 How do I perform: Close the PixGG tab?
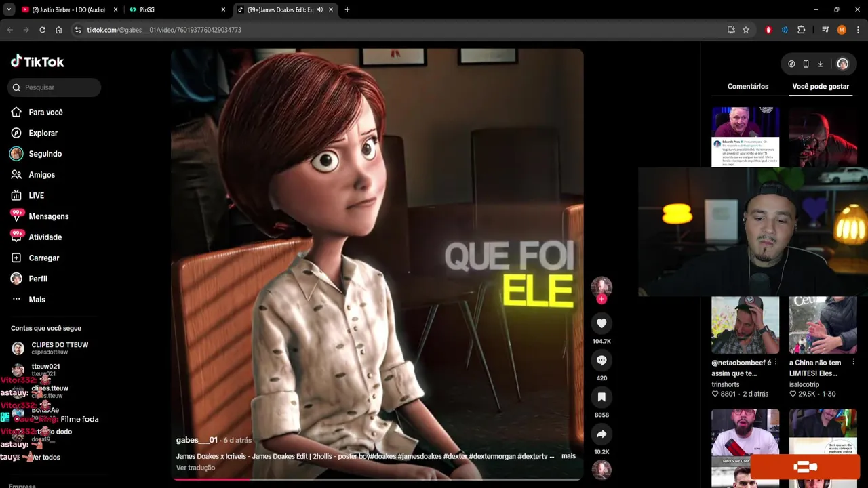tap(223, 9)
